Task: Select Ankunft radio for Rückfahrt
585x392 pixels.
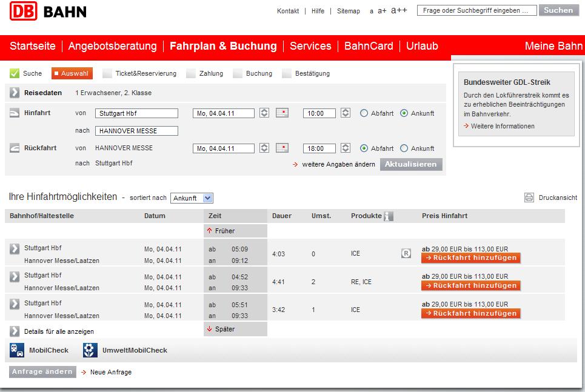Action: click(404, 148)
